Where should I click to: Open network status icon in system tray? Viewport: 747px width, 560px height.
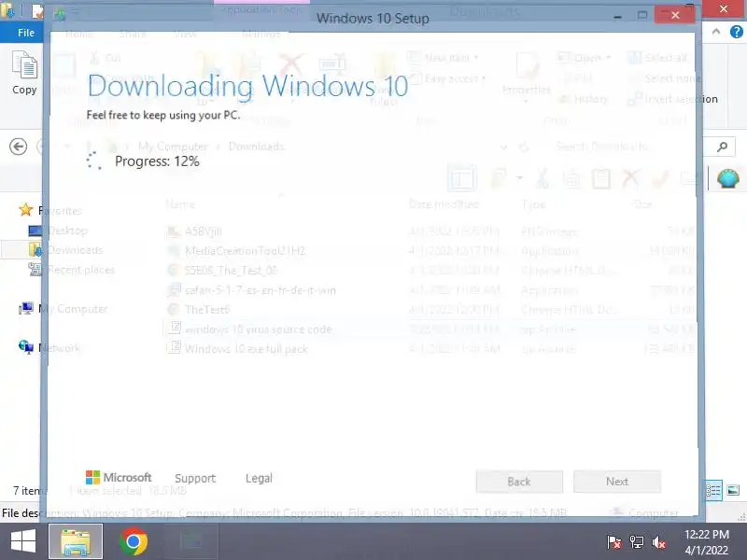[x=637, y=542]
